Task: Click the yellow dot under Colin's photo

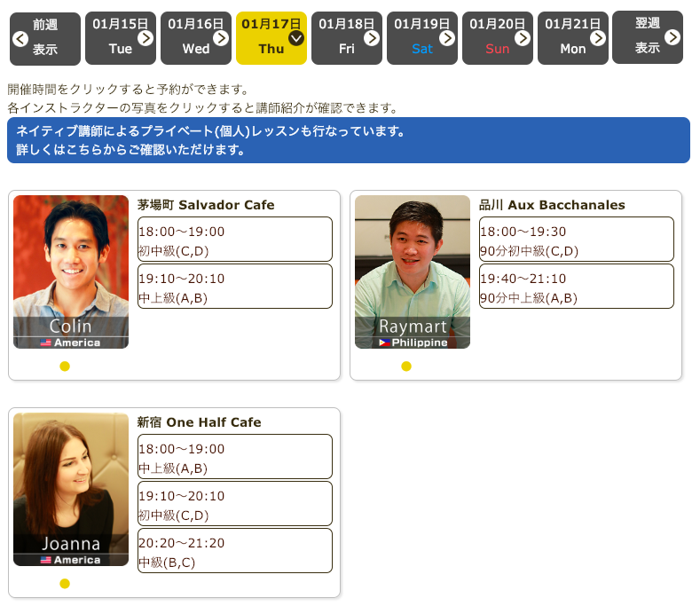Action: tap(65, 366)
